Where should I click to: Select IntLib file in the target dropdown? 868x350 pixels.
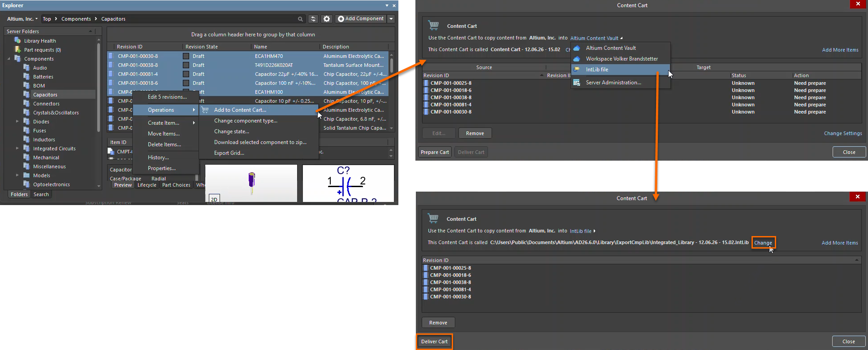pos(620,70)
